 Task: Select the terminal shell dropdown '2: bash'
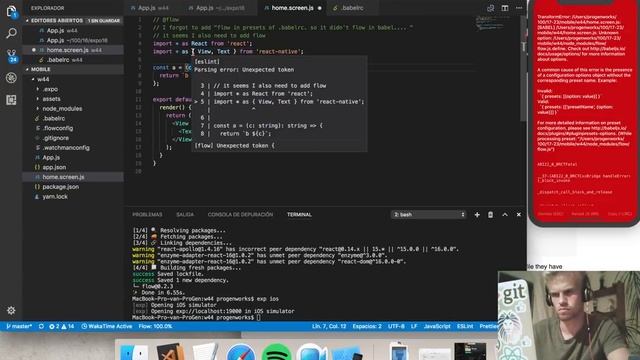tap(429, 215)
